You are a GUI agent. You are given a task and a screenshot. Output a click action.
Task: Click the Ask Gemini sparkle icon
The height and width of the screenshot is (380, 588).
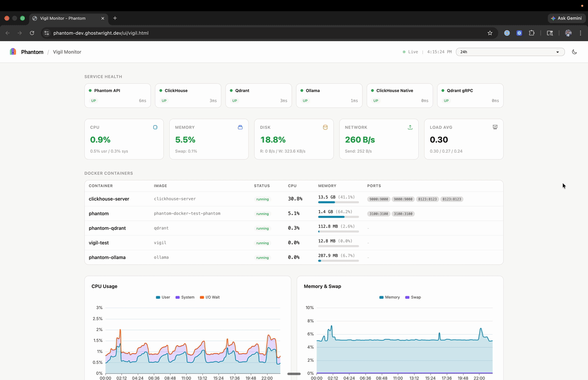pyautogui.click(x=554, y=18)
